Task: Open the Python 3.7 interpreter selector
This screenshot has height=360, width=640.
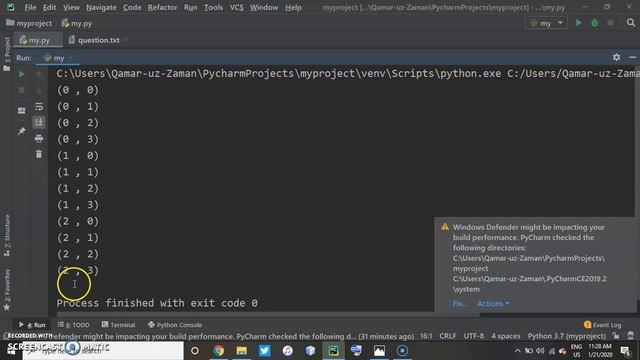Action: click(x=567, y=336)
